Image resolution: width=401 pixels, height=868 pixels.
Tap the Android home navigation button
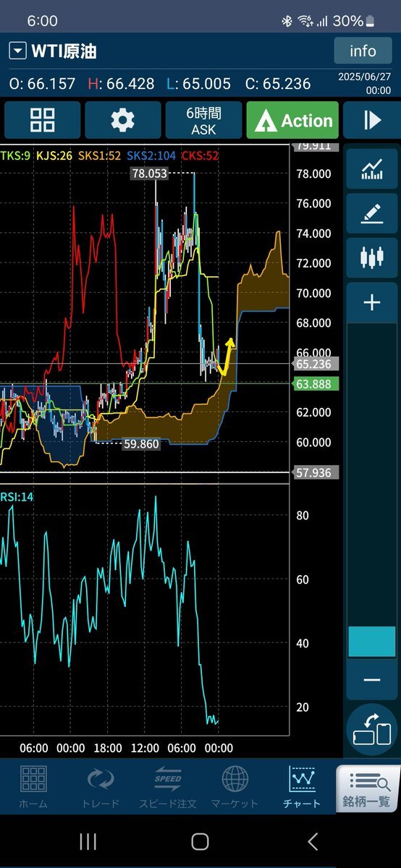click(x=200, y=841)
